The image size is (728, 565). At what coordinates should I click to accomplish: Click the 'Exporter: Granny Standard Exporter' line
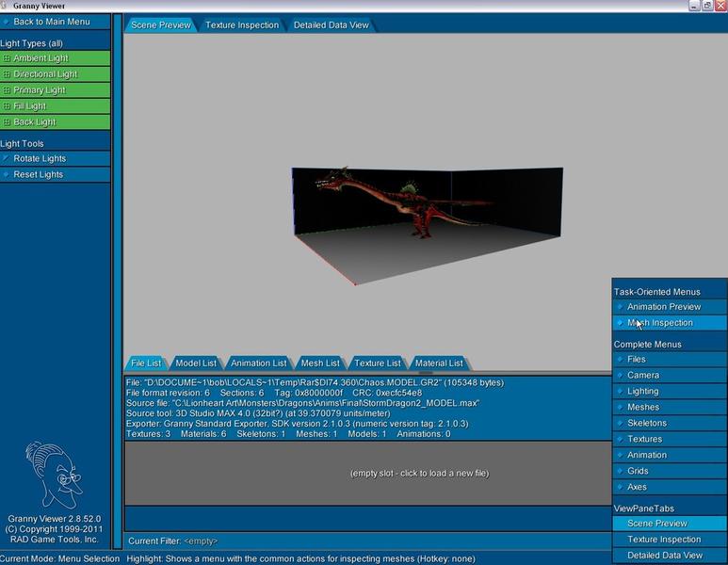pyautogui.click(x=298, y=424)
